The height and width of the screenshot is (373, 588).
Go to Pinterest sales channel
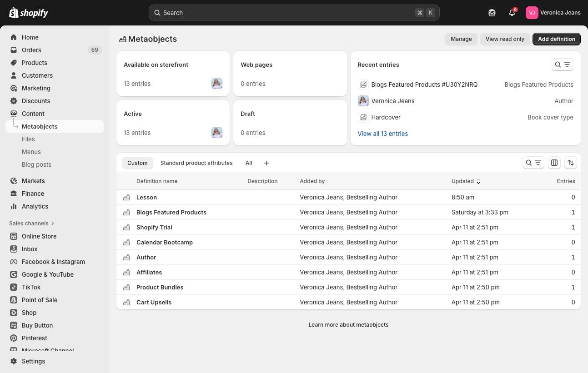35,338
